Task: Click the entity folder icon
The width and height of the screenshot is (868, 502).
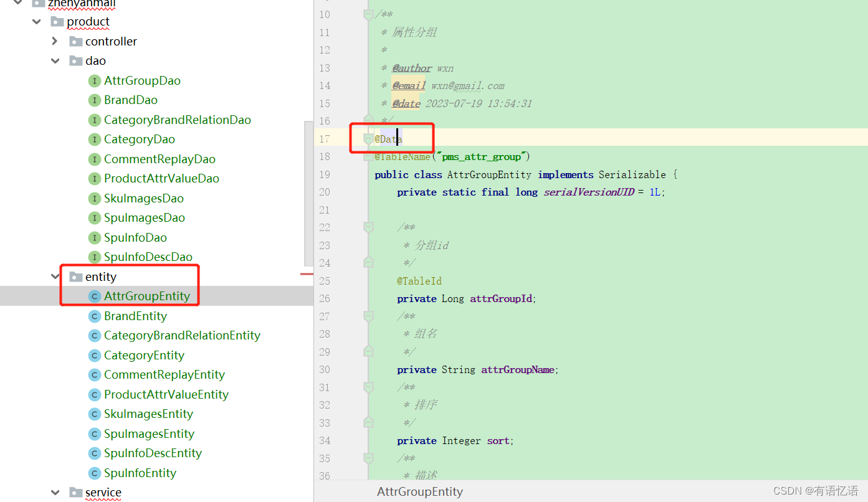Action: coord(76,277)
